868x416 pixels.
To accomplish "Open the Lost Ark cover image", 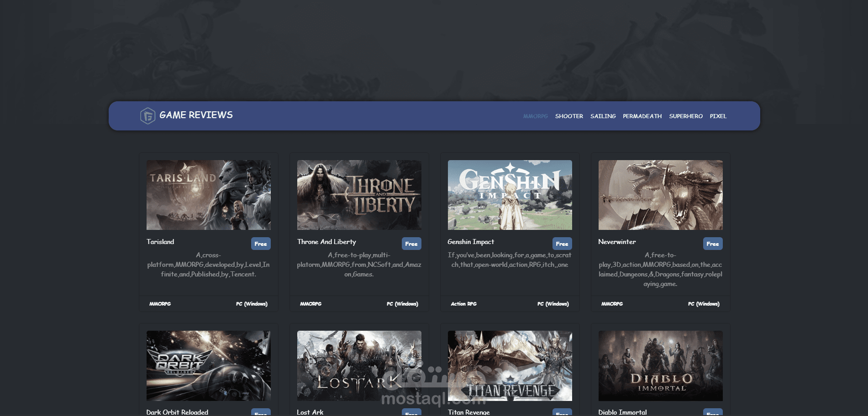I will click(x=359, y=366).
